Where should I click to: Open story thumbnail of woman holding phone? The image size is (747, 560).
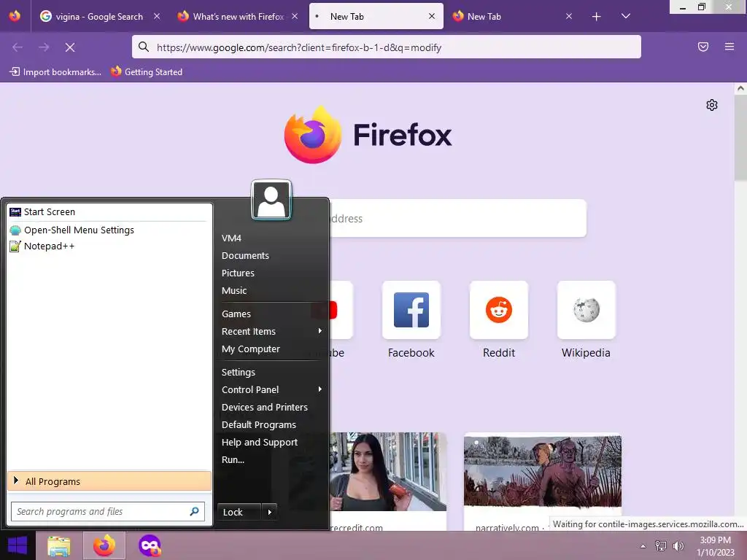[x=388, y=472]
